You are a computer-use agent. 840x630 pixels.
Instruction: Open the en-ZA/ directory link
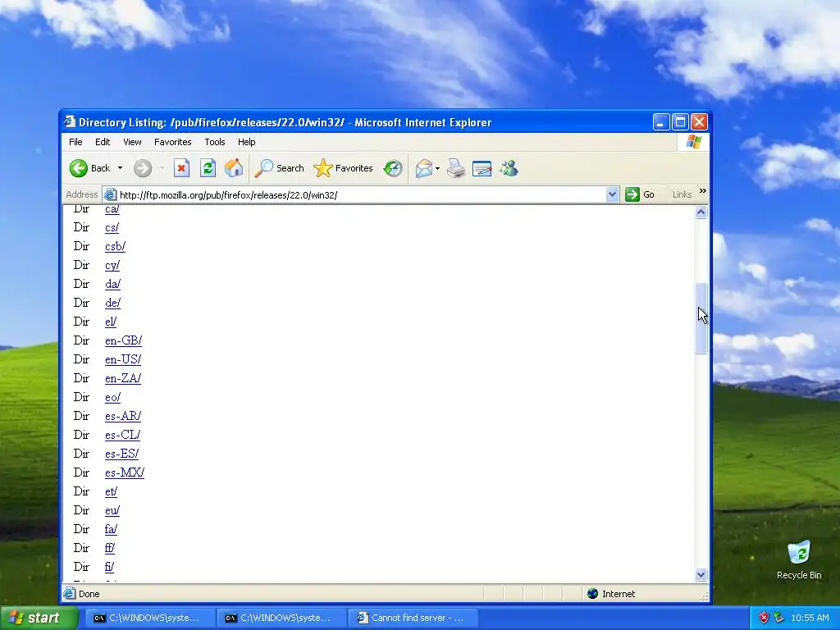(x=123, y=378)
